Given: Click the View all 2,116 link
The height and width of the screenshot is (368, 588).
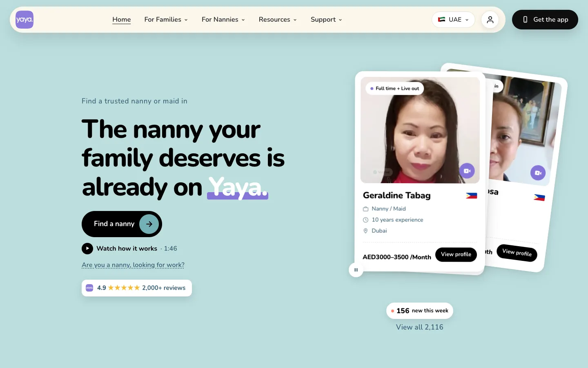Looking at the screenshot, I should click(x=419, y=327).
